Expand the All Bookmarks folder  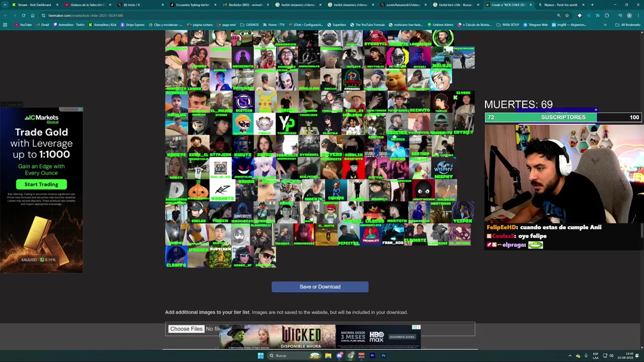coord(627,25)
